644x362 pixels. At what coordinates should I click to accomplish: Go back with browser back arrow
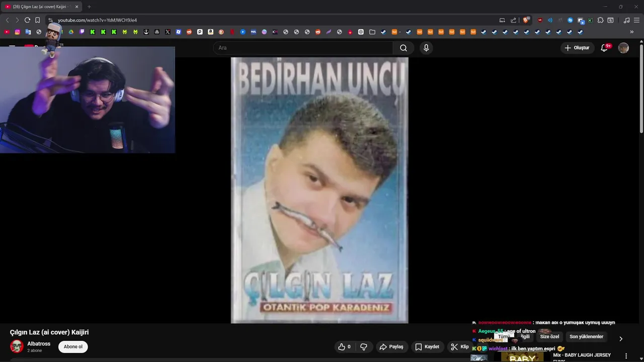click(x=7, y=20)
